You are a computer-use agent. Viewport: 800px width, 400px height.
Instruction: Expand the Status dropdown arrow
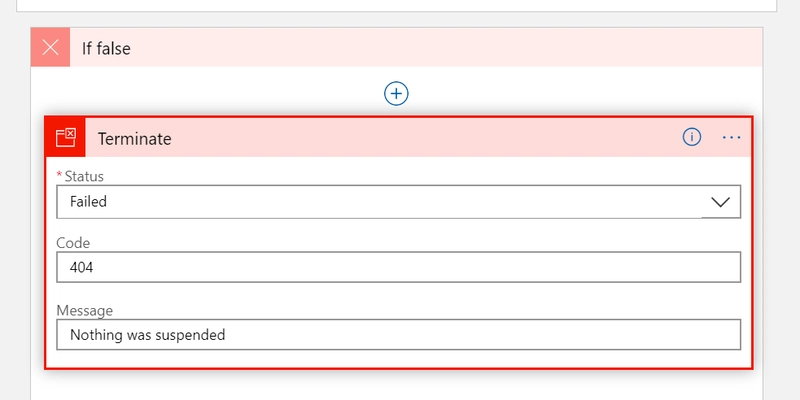[x=720, y=202]
